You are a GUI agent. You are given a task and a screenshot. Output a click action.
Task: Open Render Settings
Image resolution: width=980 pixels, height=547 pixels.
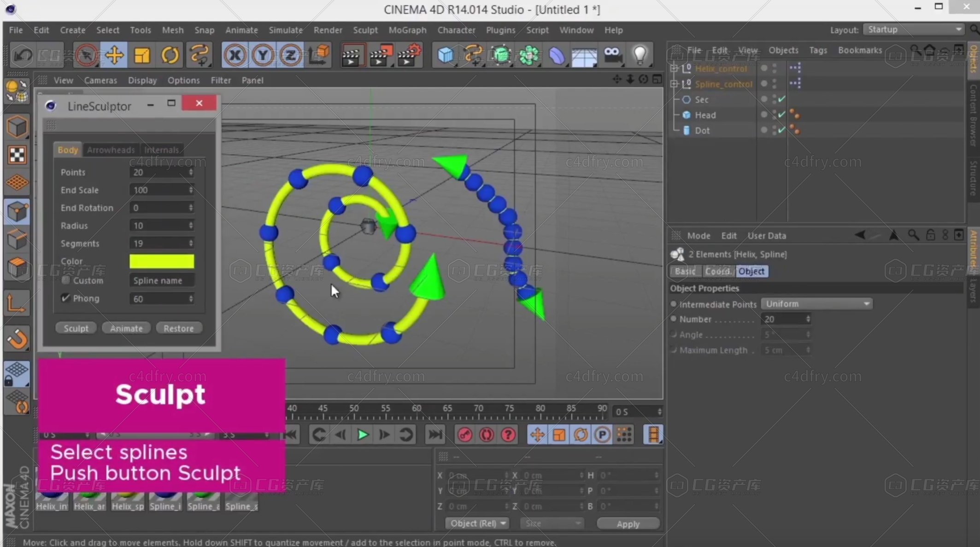pos(410,55)
